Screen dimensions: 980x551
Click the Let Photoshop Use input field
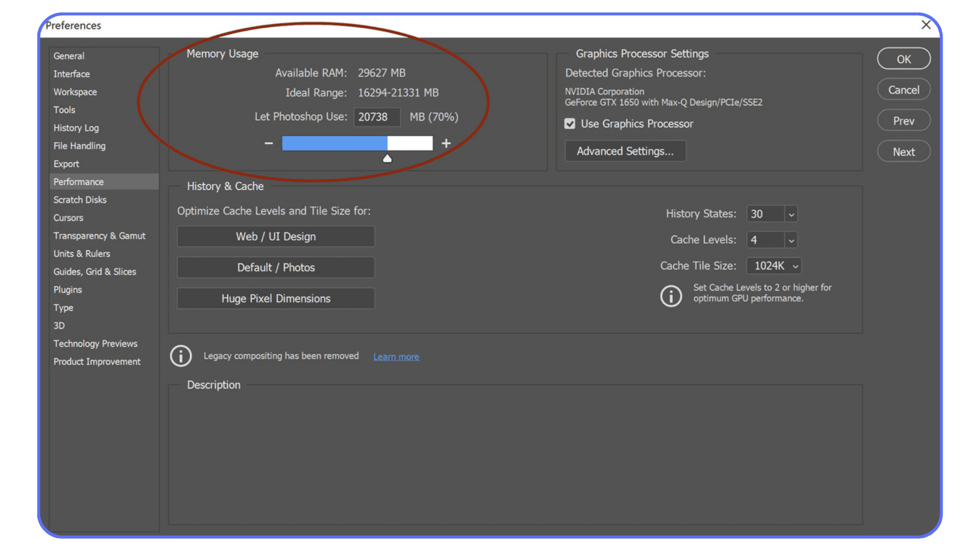[377, 117]
